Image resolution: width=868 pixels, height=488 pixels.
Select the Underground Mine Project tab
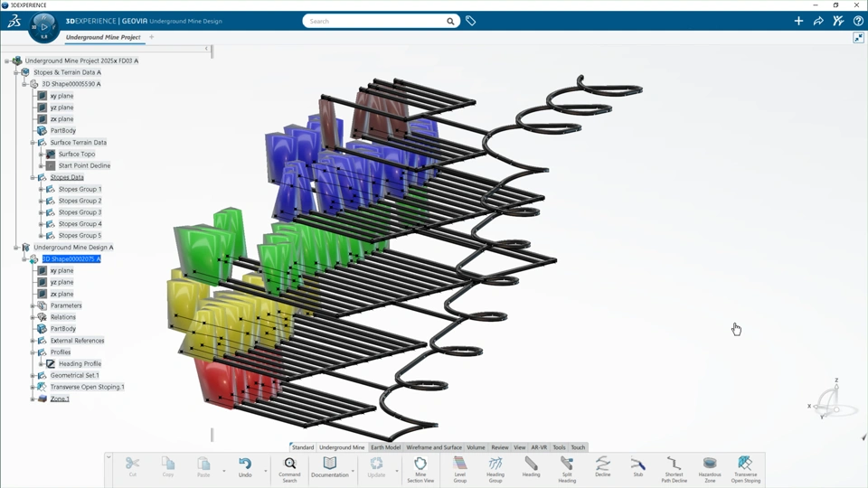pyautogui.click(x=103, y=37)
